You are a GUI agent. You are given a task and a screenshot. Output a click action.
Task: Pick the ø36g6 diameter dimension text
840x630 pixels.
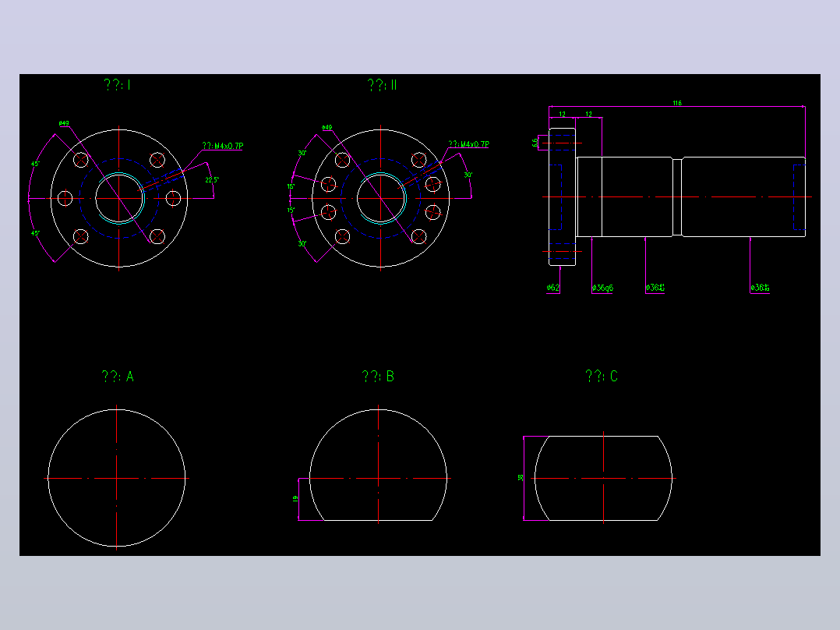pos(602,288)
